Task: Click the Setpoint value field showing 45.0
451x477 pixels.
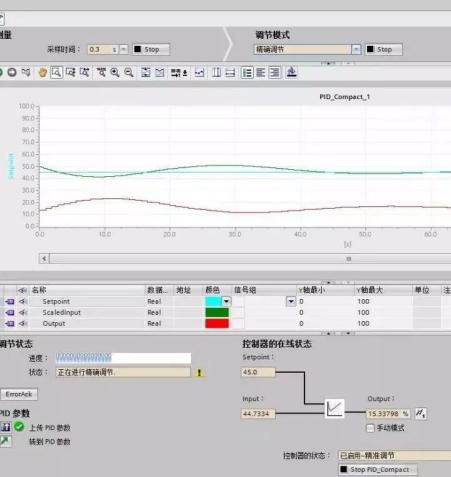Action: [x=258, y=372]
